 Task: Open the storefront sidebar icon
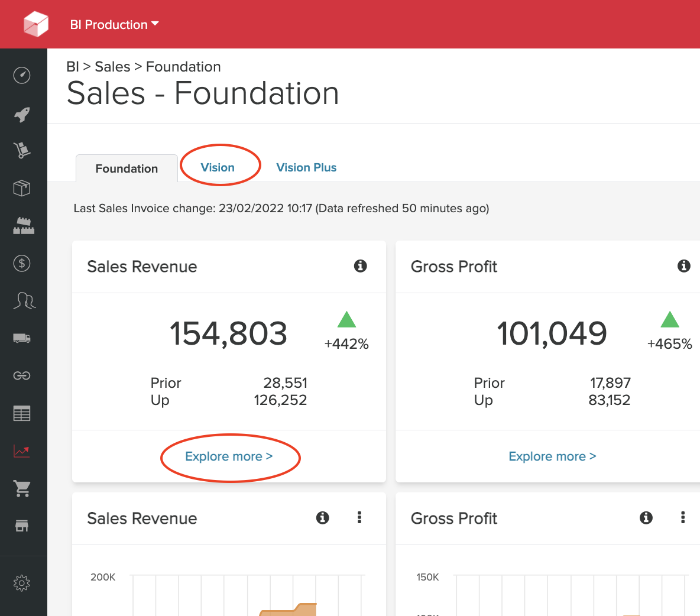point(22,526)
